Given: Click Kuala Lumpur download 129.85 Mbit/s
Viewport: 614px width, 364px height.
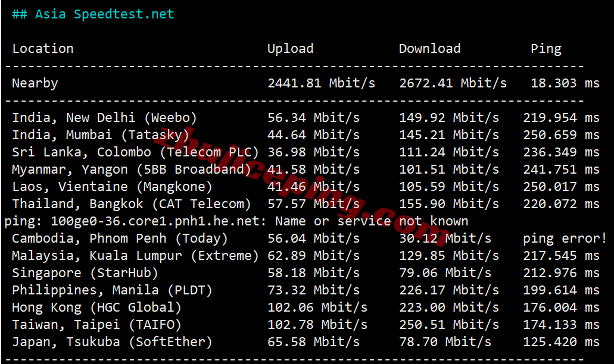Looking at the screenshot, I should point(449,255).
